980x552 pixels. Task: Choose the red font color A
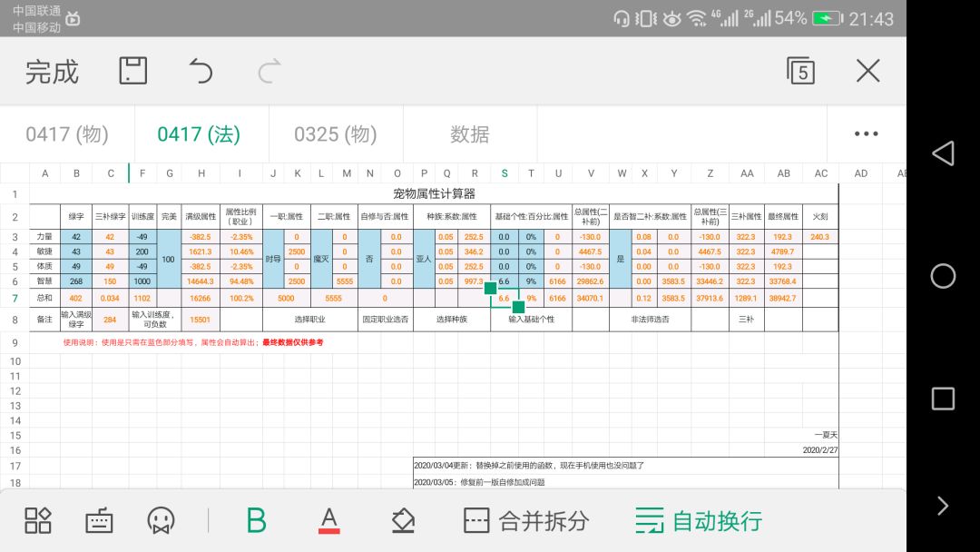click(x=328, y=520)
